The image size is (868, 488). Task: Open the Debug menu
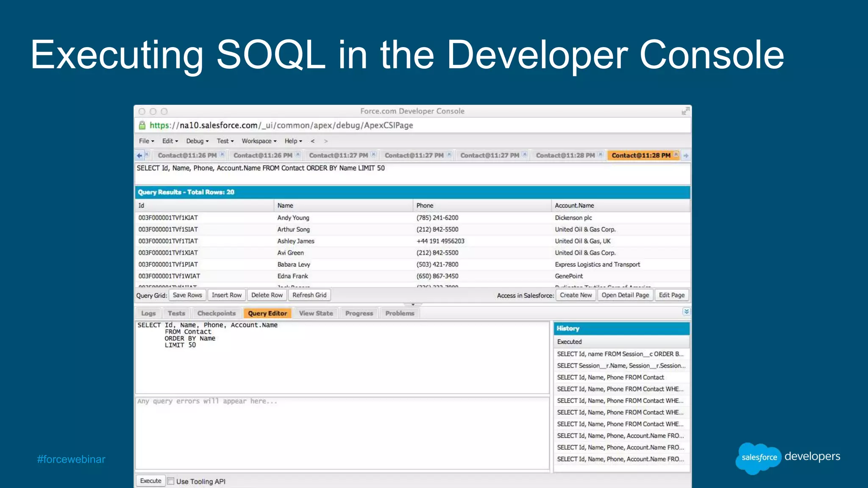pyautogui.click(x=198, y=141)
